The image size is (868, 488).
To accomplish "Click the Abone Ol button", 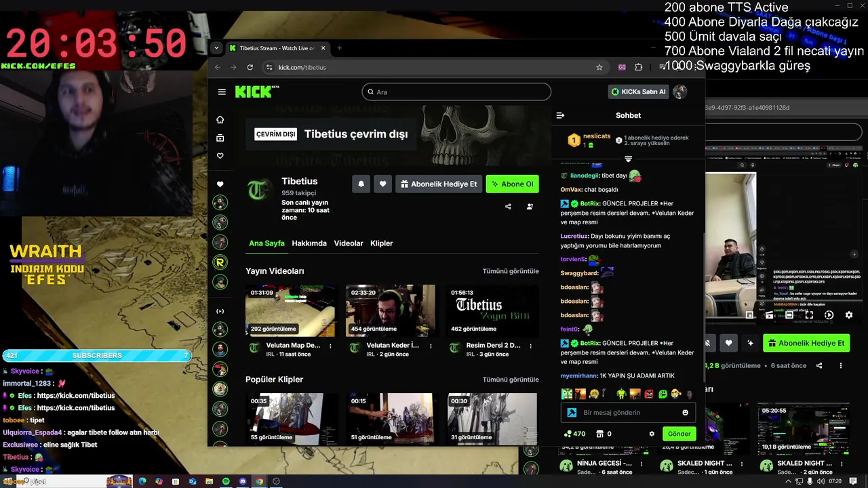I will point(512,184).
